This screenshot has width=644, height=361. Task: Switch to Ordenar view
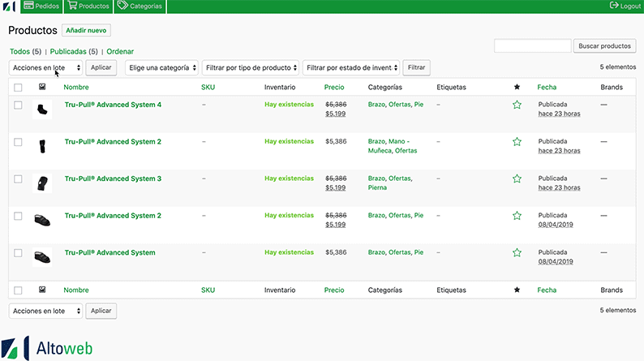pyautogui.click(x=120, y=51)
